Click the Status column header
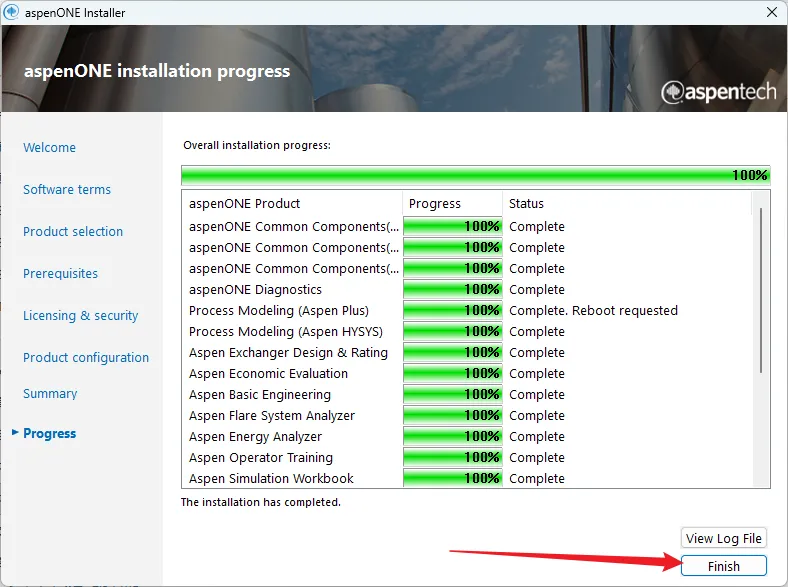788x587 pixels. 627,204
